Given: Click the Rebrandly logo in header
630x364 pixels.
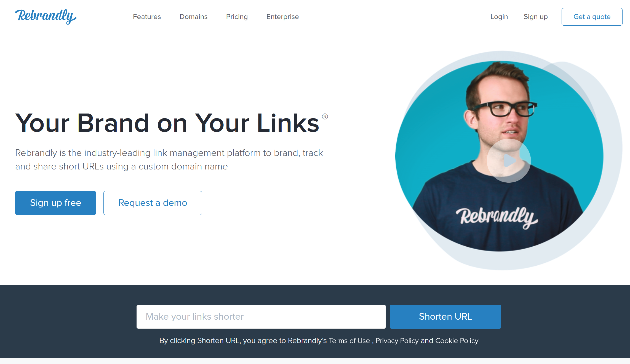Looking at the screenshot, I should coord(46,17).
